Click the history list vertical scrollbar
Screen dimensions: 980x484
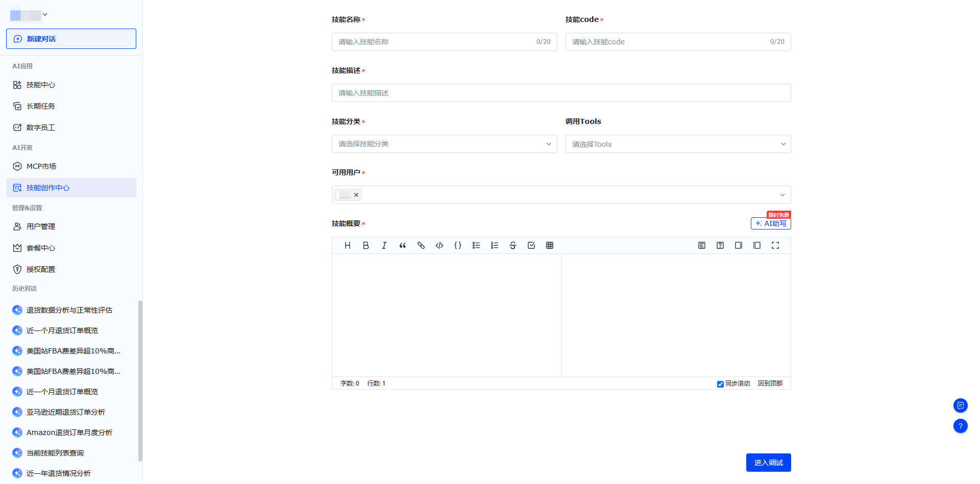[x=140, y=380]
